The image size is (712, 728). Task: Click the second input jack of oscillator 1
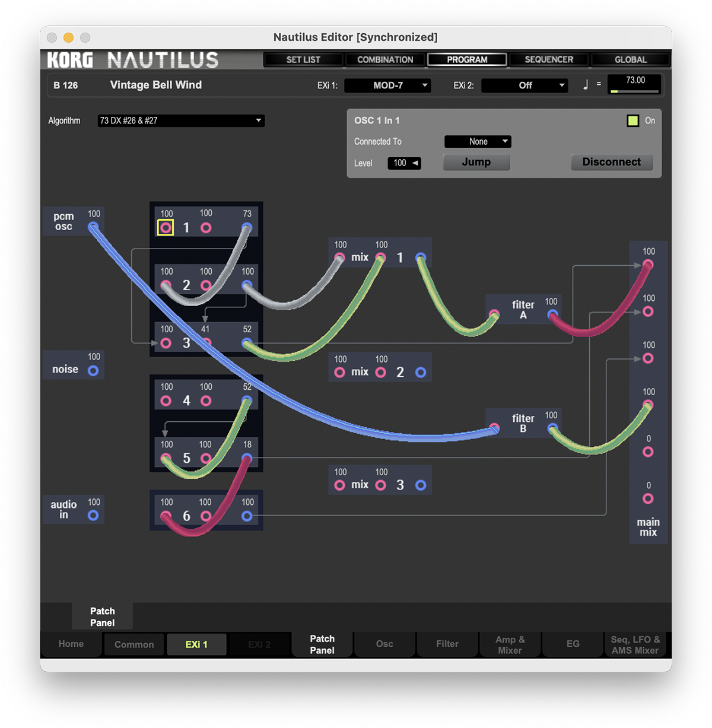pyautogui.click(x=206, y=227)
